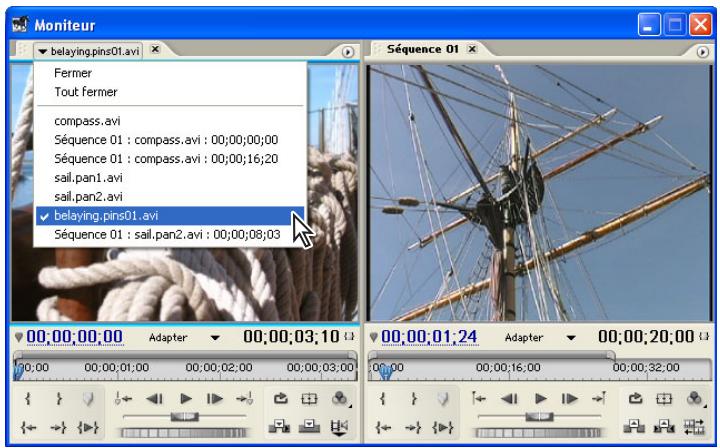Screen dimensions: 720x448
Task: Toggle Loop playback in Source monitor
Action: pos(281,398)
